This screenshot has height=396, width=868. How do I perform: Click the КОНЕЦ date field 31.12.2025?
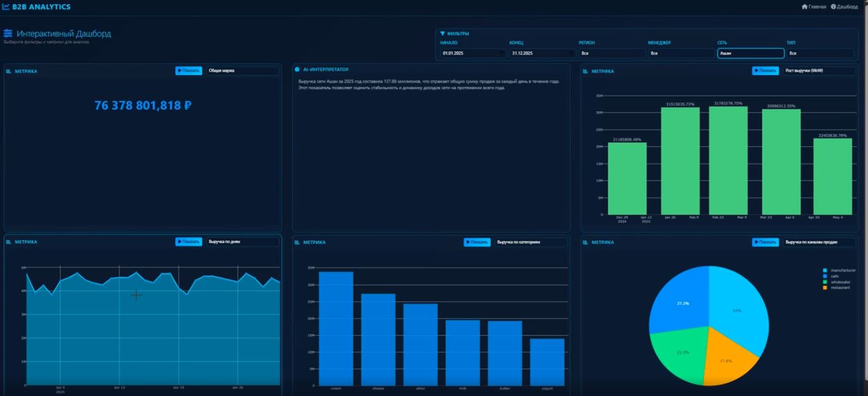[x=542, y=53]
